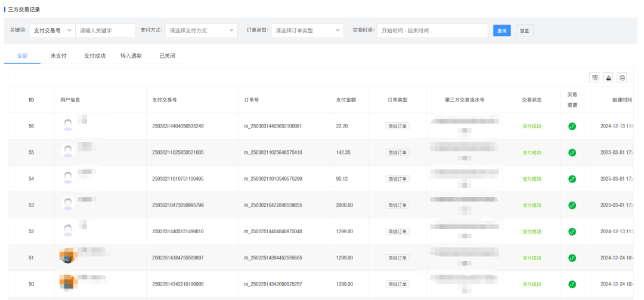Click the 支付成功 status in row 54
The image size is (644, 300).
click(x=532, y=179)
